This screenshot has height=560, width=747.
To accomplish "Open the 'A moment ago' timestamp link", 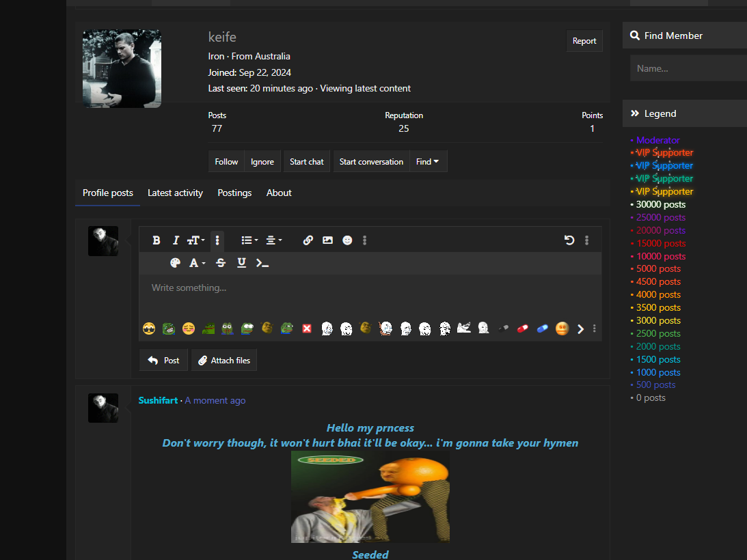I will pyautogui.click(x=215, y=400).
